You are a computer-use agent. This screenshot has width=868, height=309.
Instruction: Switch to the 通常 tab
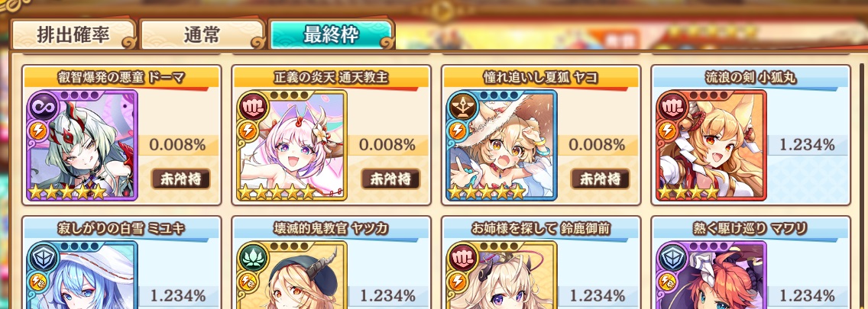202,35
